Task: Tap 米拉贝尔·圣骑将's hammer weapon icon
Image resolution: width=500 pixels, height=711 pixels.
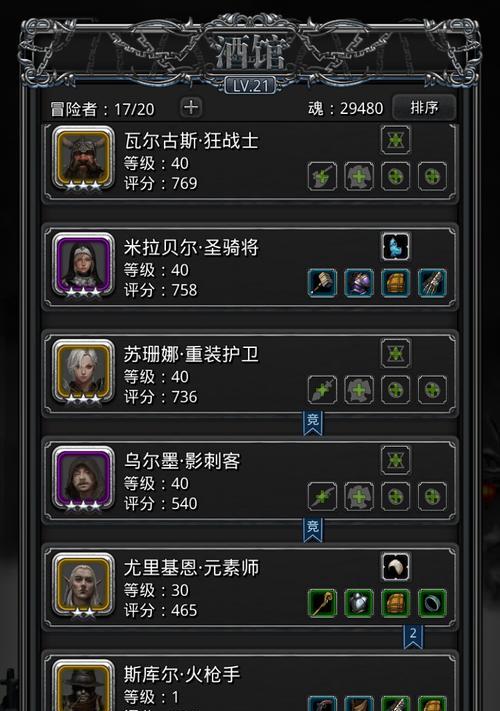Action: tap(322, 283)
